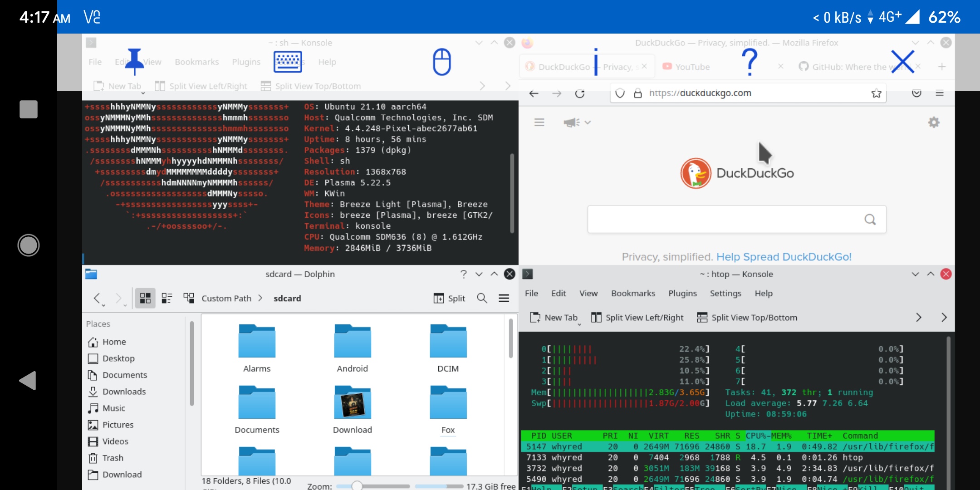Open the megaphone announcement dropdown on DuckDuckGo
The height and width of the screenshot is (490, 980).
tap(575, 122)
